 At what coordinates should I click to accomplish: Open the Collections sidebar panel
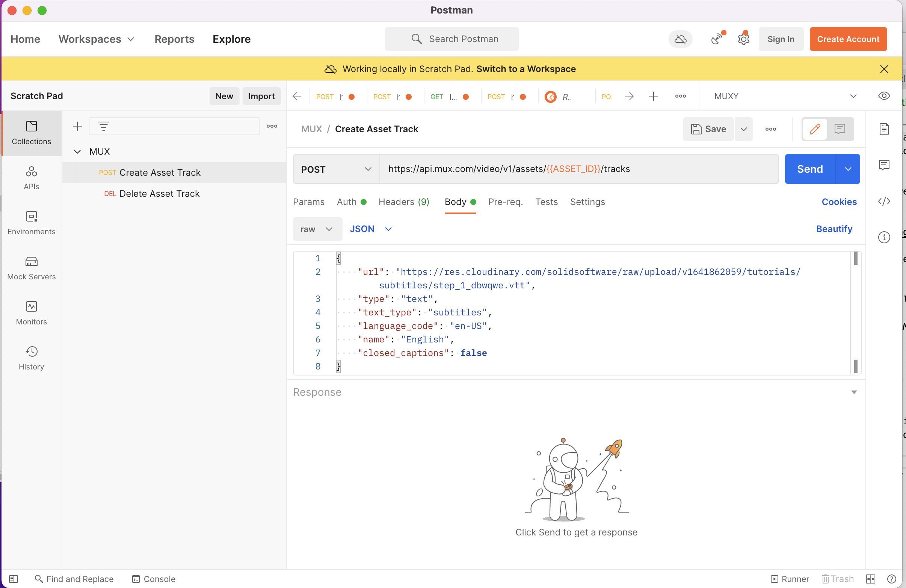(31, 133)
